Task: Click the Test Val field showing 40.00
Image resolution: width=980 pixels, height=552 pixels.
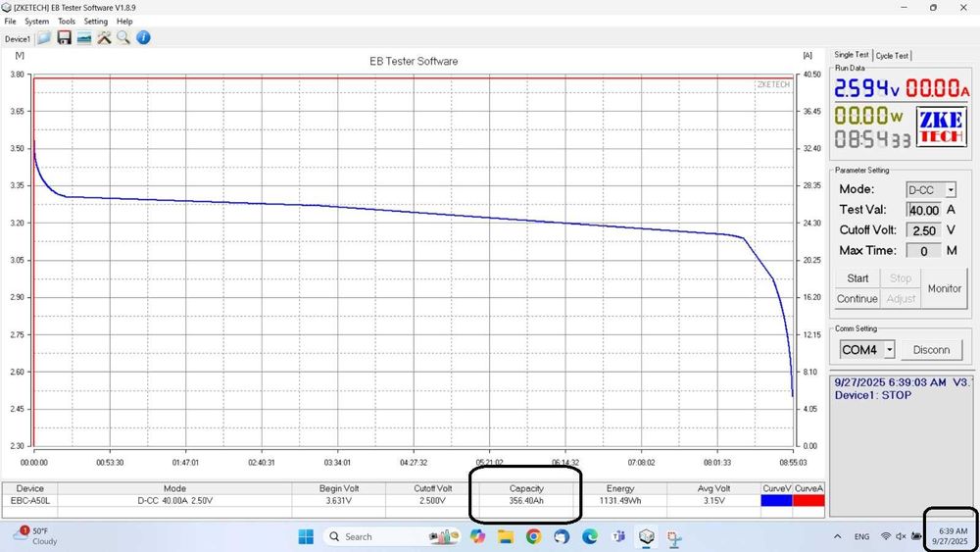Action: click(x=924, y=210)
